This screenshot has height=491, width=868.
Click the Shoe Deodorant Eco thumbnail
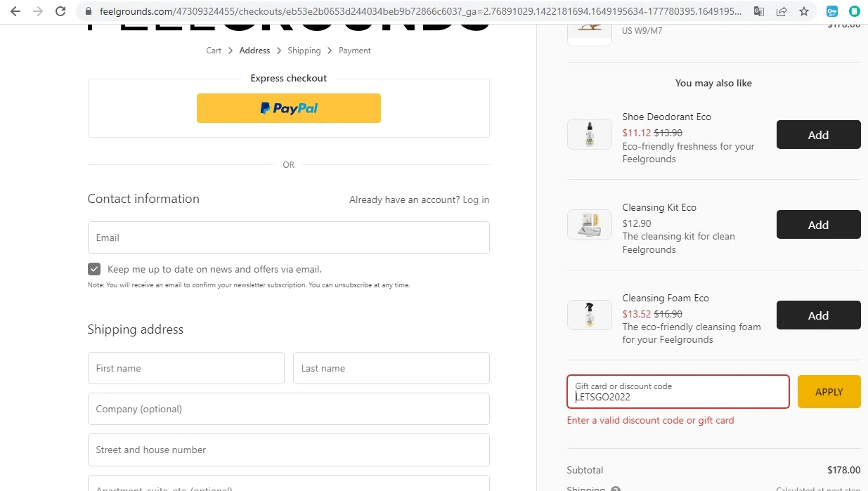pos(590,134)
